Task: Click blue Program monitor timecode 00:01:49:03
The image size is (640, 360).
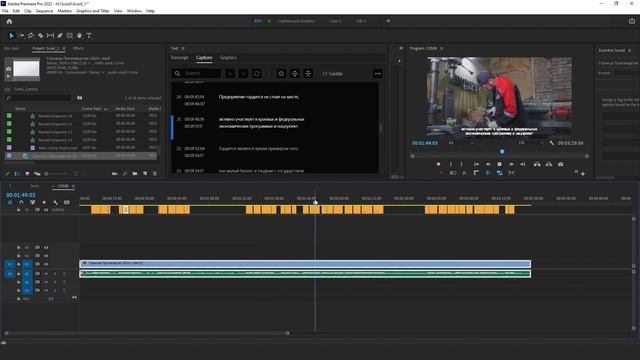Action: [424, 143]
